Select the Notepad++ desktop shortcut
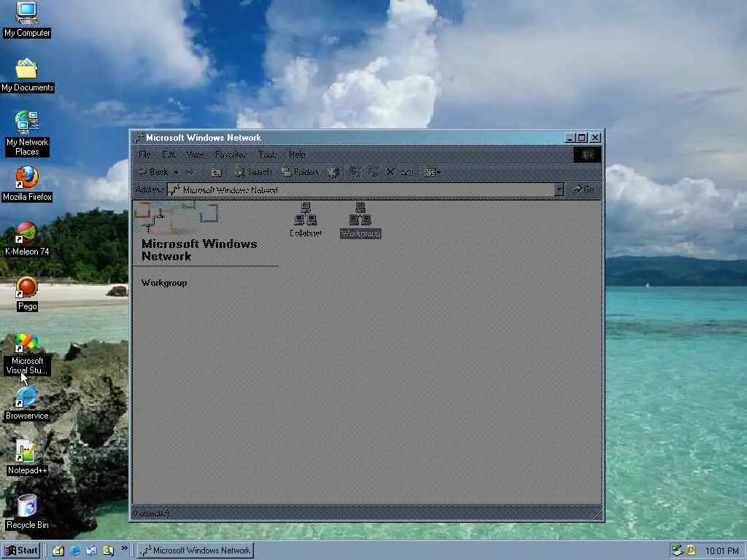Screen dimensions: 747x560 (27, 458)
